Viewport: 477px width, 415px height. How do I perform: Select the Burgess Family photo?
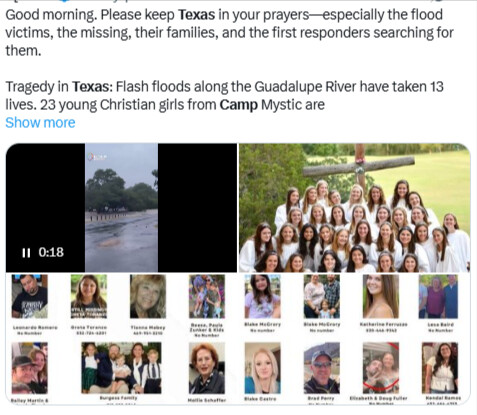121,368
